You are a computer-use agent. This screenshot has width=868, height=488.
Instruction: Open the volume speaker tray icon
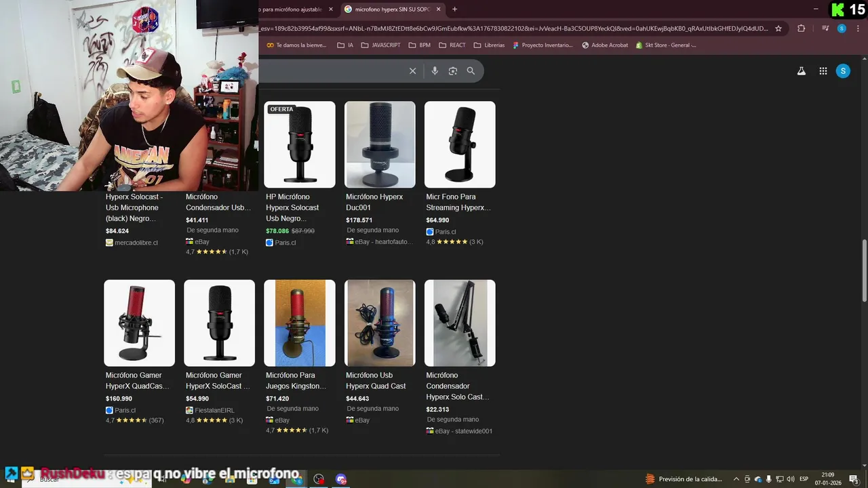(791, 479)
